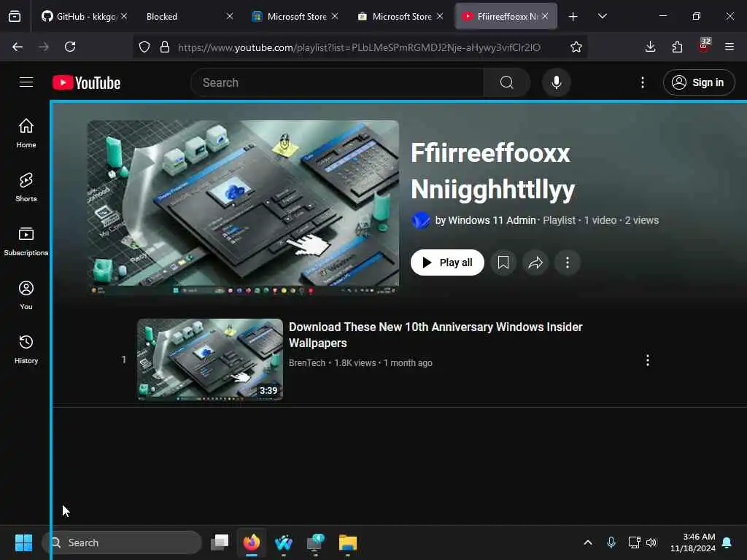Screen dimensions: 747x560
Task: Open the Firefox downloads panel
Action: [650, 47]
